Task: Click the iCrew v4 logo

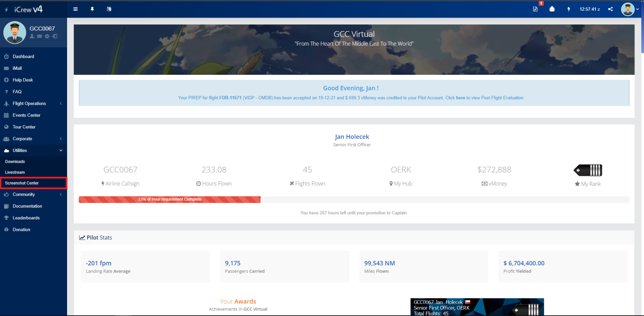Action: click(x=28, y=9)
